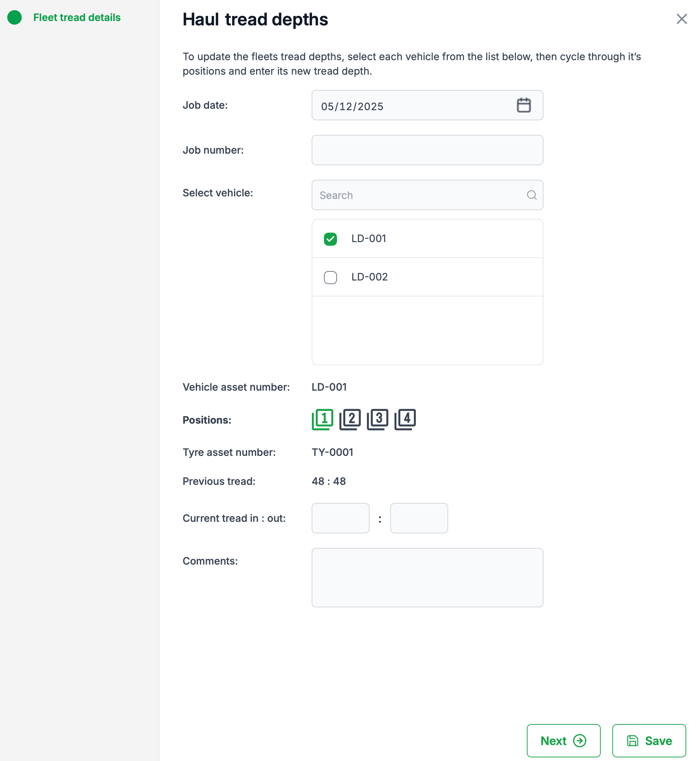Click the Save button
Viewport: 700px width, 761px height.
(x=649, y=741)
